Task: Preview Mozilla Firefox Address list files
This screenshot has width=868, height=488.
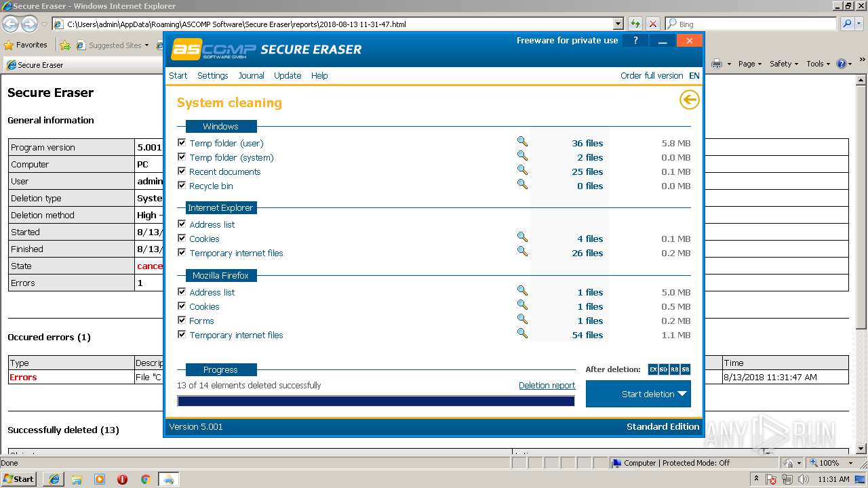Action: pyautogui.click(x=522, y=291)
